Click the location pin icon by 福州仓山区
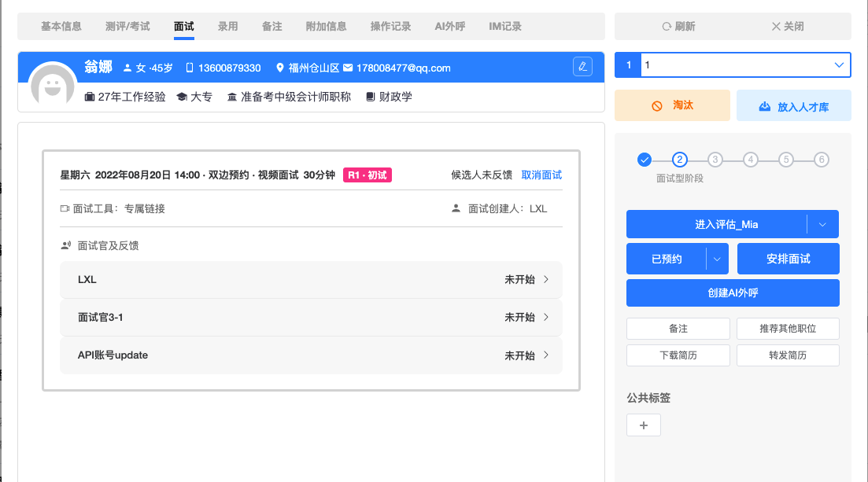 point(280,68)
